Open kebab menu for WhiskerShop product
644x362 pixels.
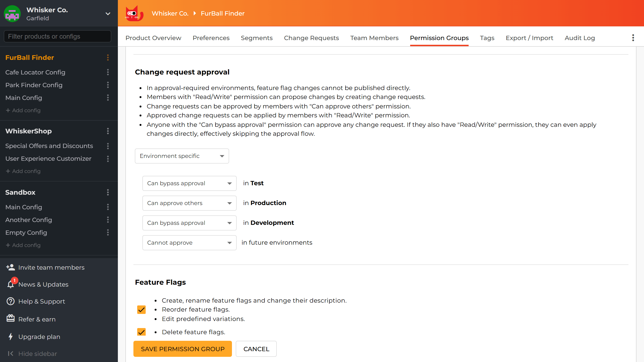(x=108, y=131)
